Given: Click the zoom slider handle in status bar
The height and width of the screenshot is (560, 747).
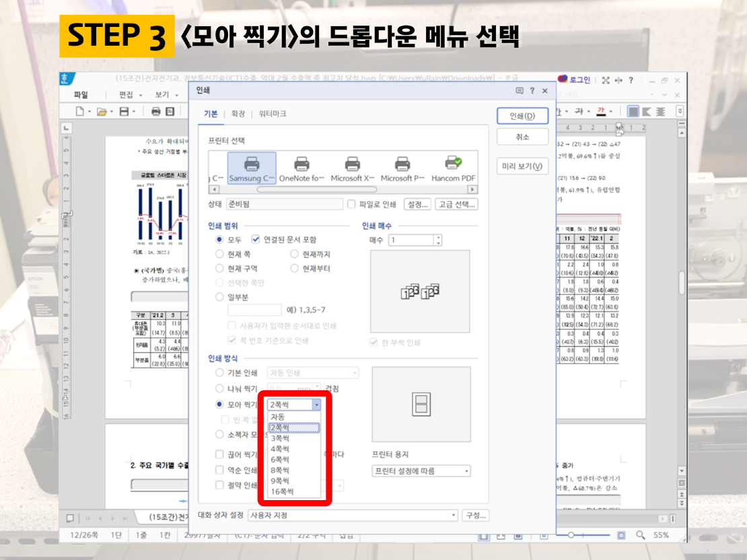Looking at the screenshot, I should point(571,534).
